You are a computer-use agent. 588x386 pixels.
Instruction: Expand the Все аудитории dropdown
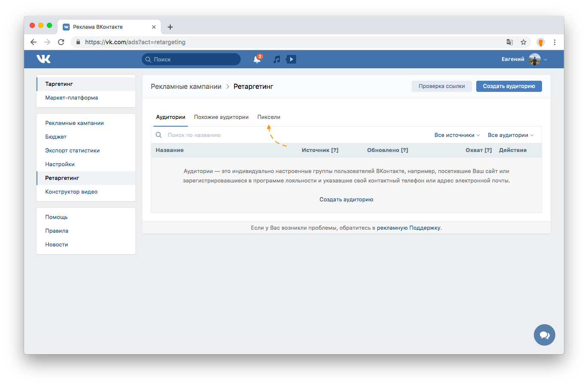click(511, 135)
